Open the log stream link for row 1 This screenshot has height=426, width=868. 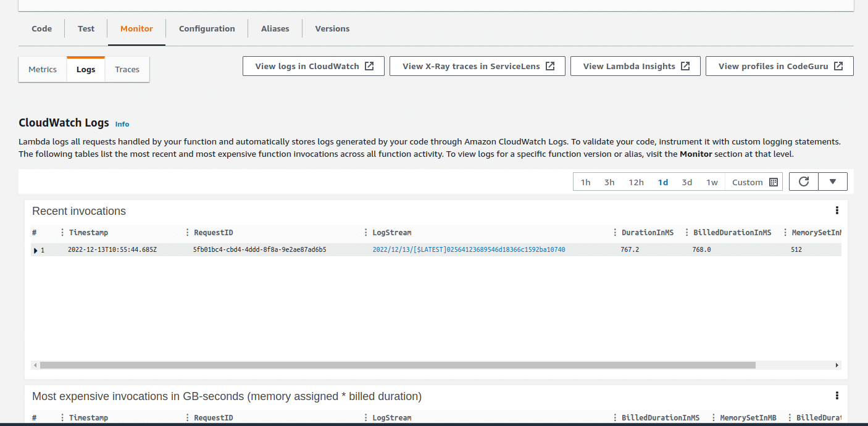click(469, 250)
